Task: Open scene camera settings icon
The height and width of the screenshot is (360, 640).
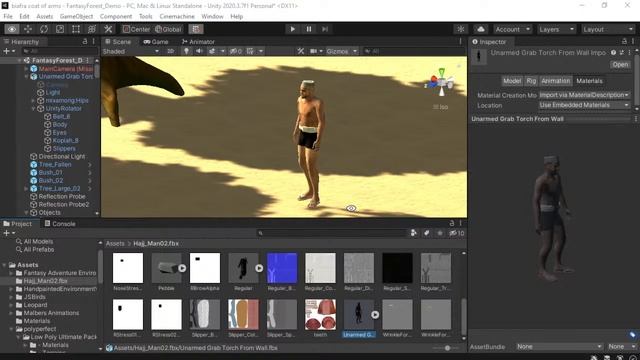Action: tap(313, 51)
